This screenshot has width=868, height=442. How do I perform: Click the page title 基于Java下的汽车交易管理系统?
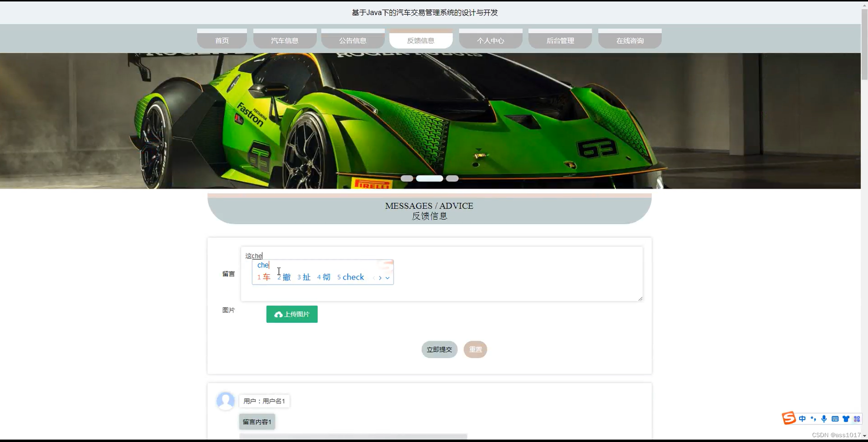tap(425, 13)
